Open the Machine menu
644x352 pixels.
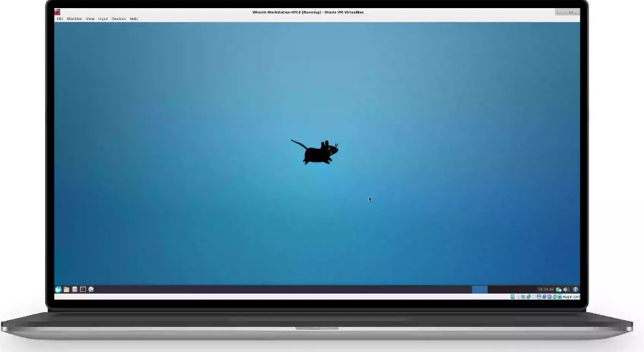click(74, 19)
